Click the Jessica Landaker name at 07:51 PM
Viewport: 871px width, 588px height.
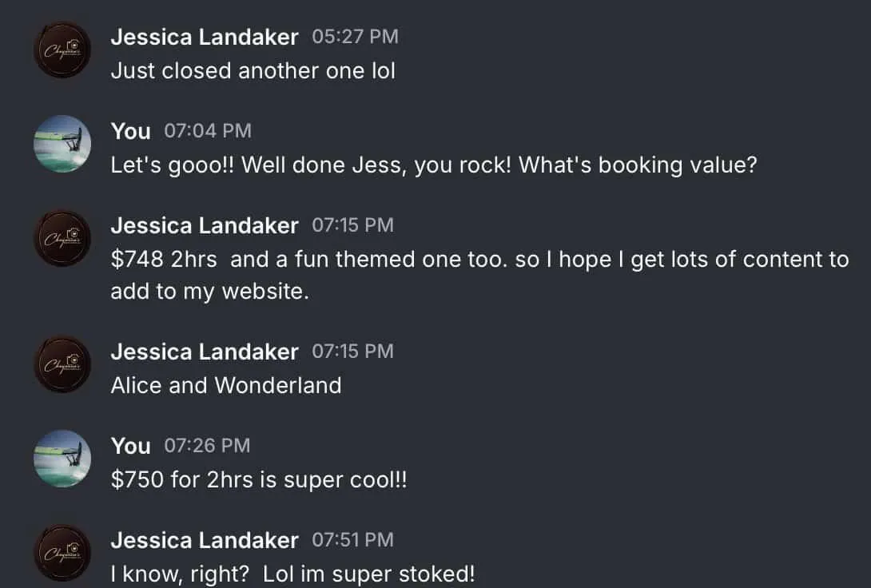pyautogui.click(x=205, y=541)
